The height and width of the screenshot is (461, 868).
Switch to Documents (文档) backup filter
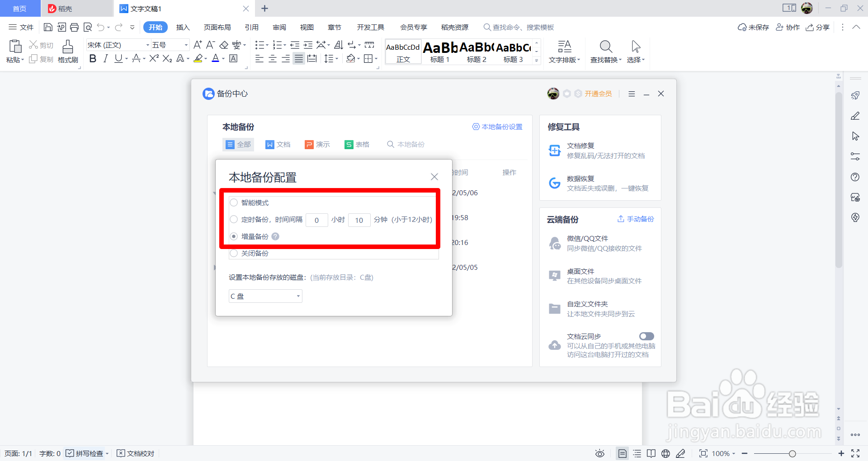point(278,144)
